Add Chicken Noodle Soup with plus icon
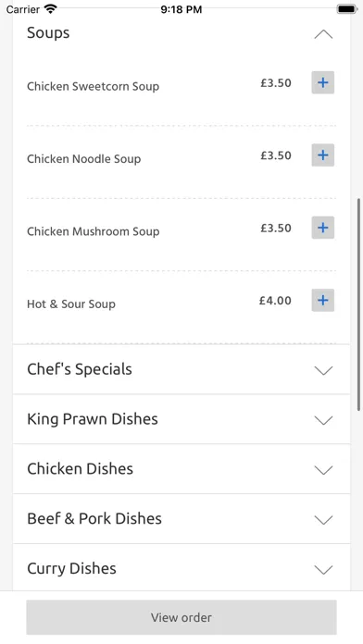Viewport: 363px width, 644px height. 322,155
